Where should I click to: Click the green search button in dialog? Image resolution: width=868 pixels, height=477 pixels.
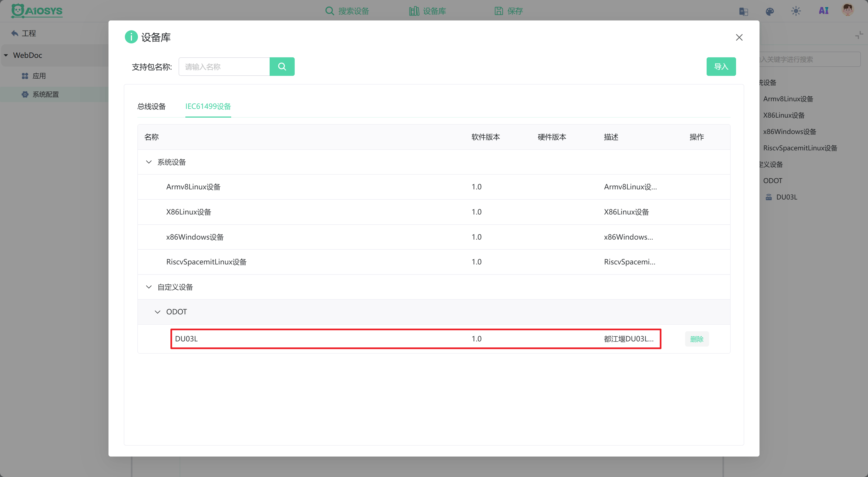click(x=282, y=67)
